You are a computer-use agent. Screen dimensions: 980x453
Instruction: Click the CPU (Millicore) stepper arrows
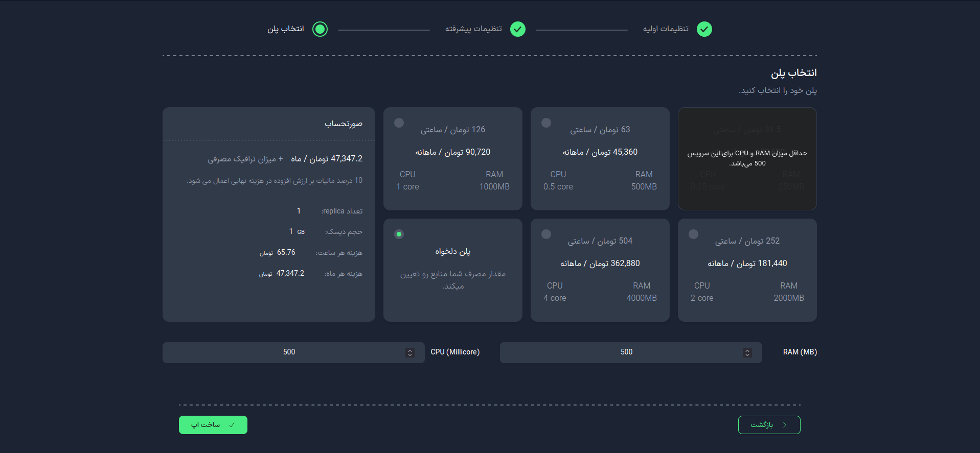409,353
